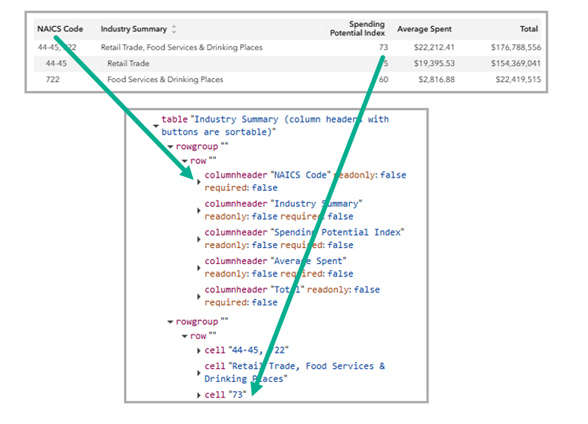Click NAICS code cell 44-45
The image size is (588, 424).
pyautogui.click(x=56, y=63)
